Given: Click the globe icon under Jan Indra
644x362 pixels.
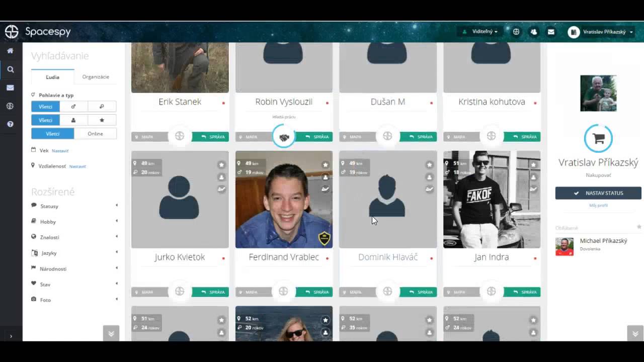Looking at the screenshot, I should (x=492, y=292).
